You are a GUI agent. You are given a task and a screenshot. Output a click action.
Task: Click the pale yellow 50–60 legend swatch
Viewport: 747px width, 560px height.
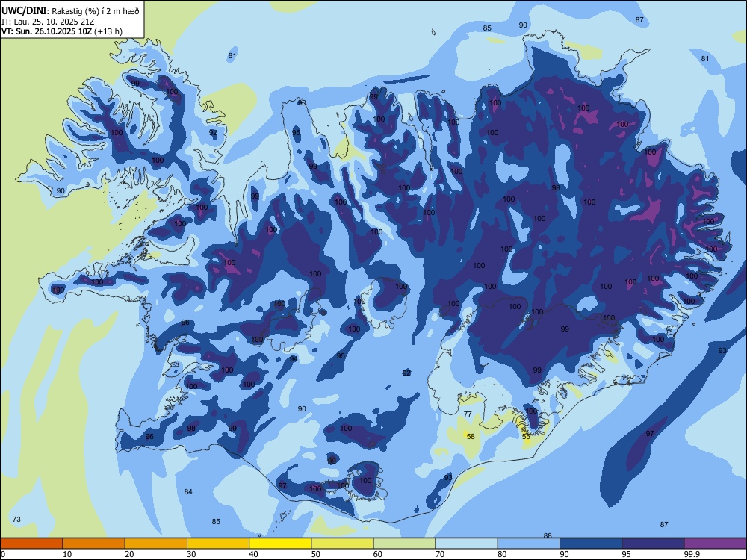coord(342,544)
